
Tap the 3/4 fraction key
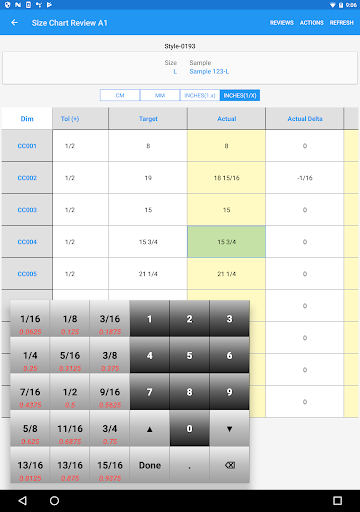pos(110,429)
